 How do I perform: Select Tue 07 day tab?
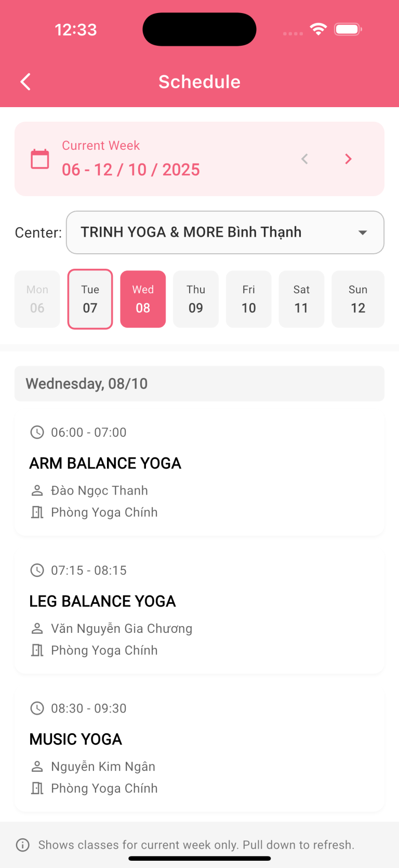[90, 299]
